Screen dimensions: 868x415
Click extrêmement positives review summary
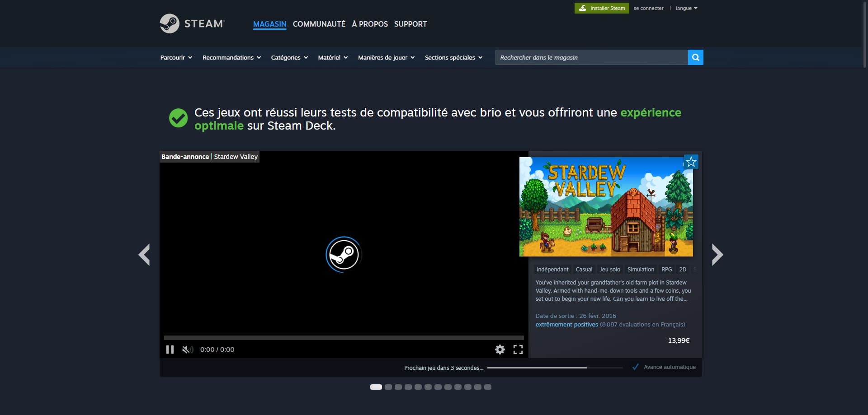pyautogui.click(x=567, y=325)
